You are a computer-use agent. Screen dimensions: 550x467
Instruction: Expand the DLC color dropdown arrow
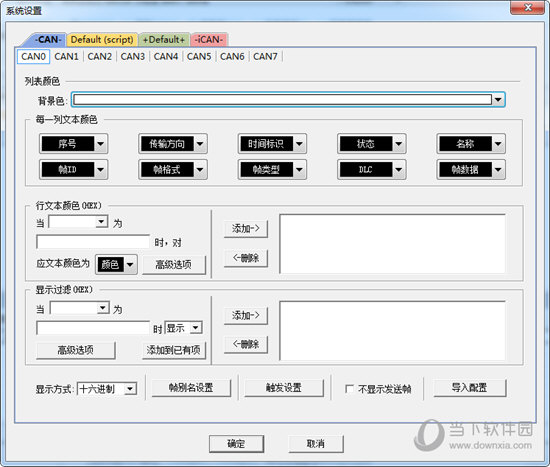click(x=399, y=169)
